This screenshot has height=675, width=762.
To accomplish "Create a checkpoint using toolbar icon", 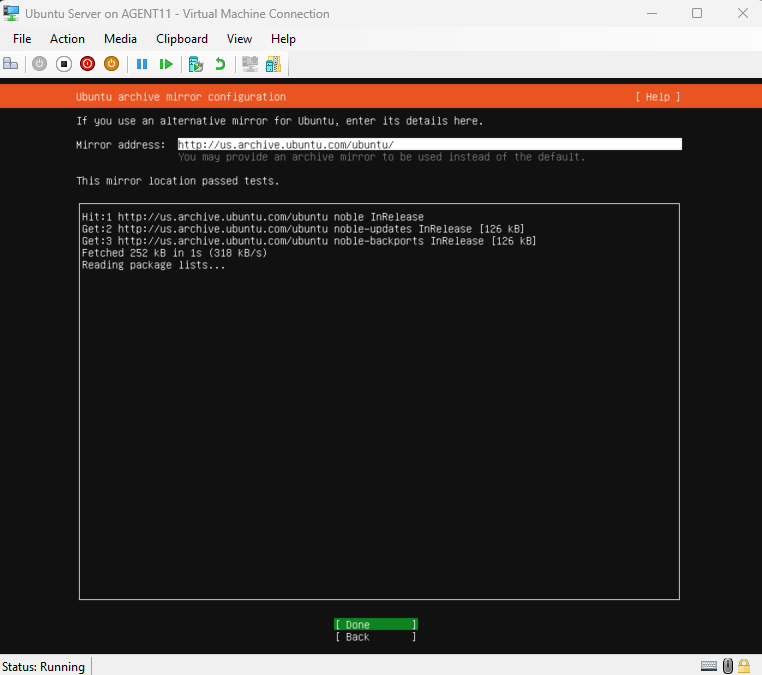I will tap(196, 64).
